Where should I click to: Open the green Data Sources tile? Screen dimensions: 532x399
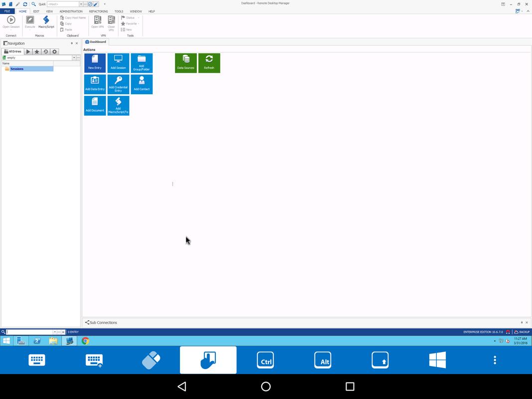[x=185, y=63]
